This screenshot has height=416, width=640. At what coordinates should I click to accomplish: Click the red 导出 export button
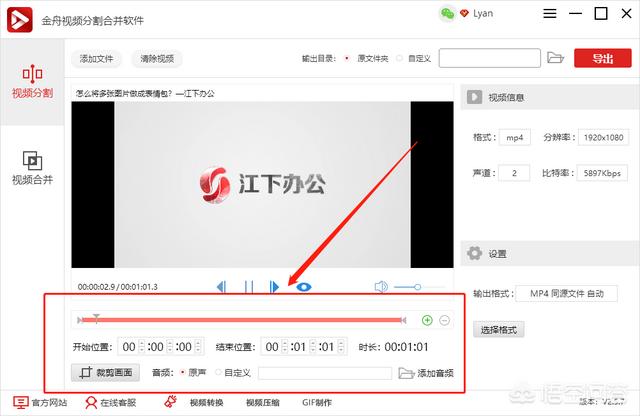pos(602,58)
